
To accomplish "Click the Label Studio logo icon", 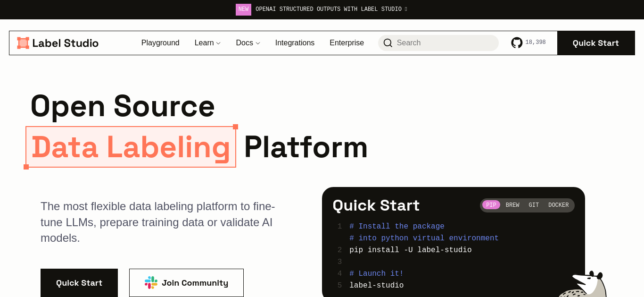I will [x=23, y=43].
